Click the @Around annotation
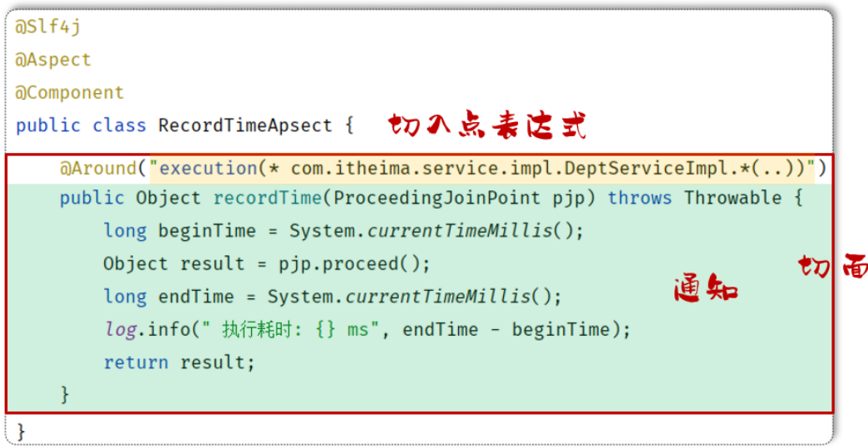The height and width of the screenshot is (447, 868). point(98,167)
